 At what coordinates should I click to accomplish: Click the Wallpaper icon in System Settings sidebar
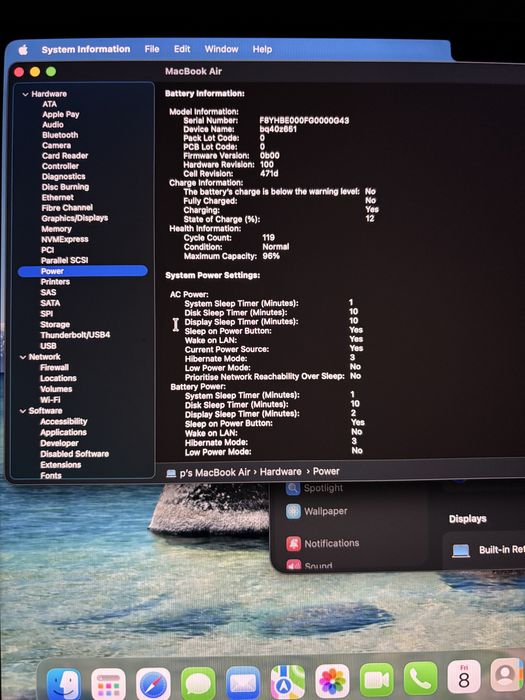(x=293, y=511)
